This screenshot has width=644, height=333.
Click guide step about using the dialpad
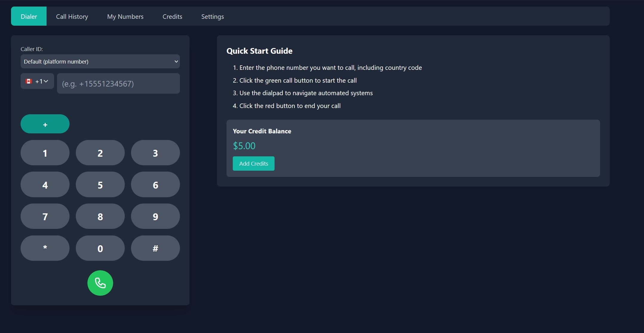(303, 93)
